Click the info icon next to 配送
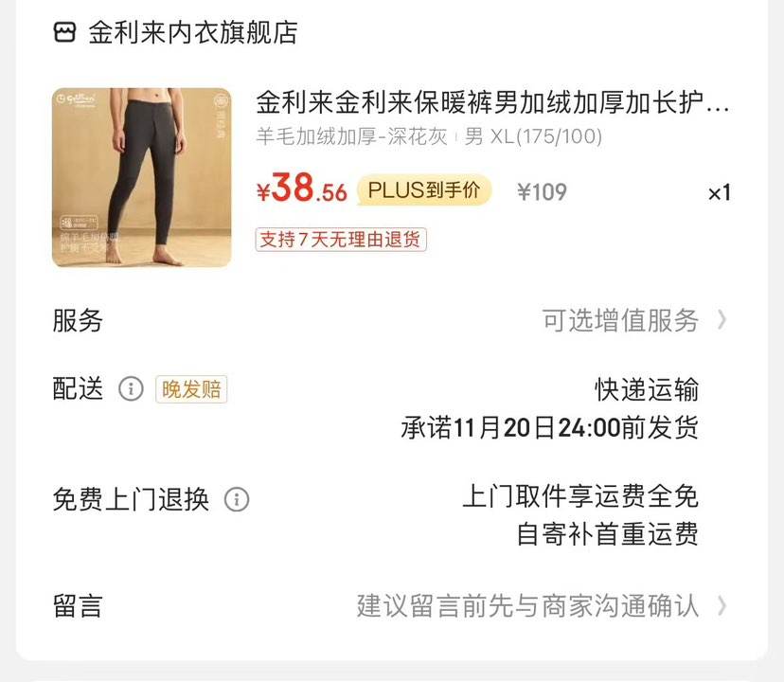The height and width of the screenshot is (682, 784). pos(131,388)
